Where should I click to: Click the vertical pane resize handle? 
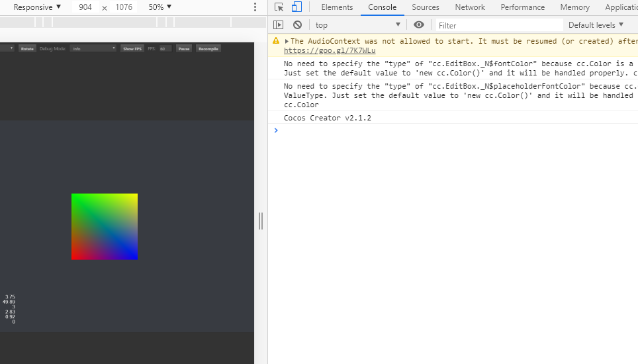[261, 221]
